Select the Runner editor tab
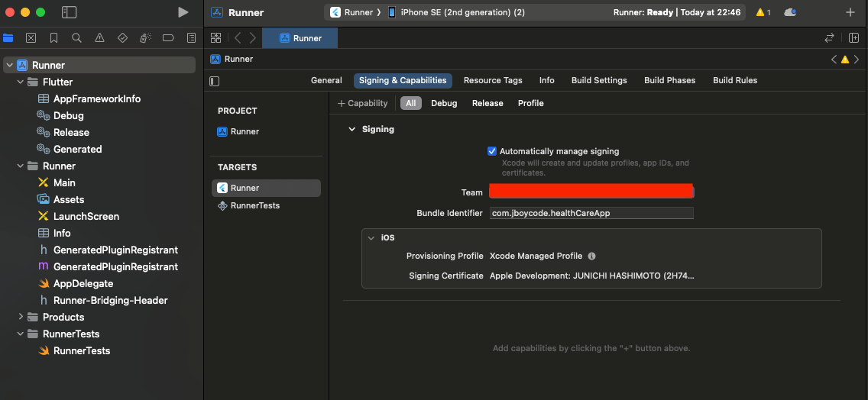868x400 pixels. (300, 37)
